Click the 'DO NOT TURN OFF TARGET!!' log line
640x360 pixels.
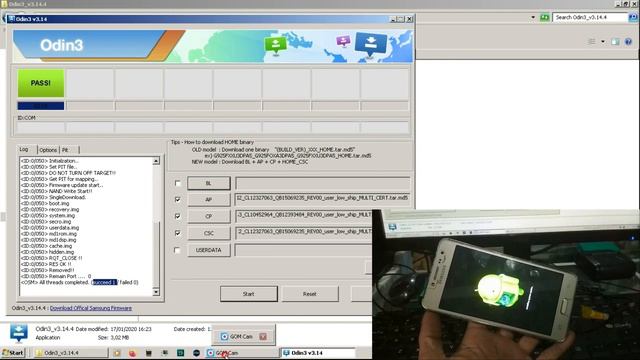pyautogui.click(x=68, y=173)
